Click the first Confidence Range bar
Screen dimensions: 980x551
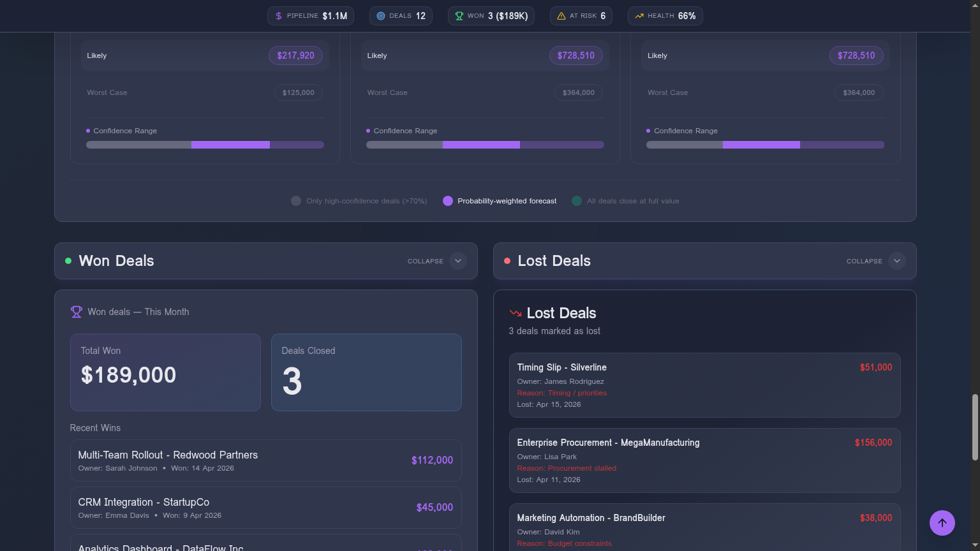click(x=205, y=145)
